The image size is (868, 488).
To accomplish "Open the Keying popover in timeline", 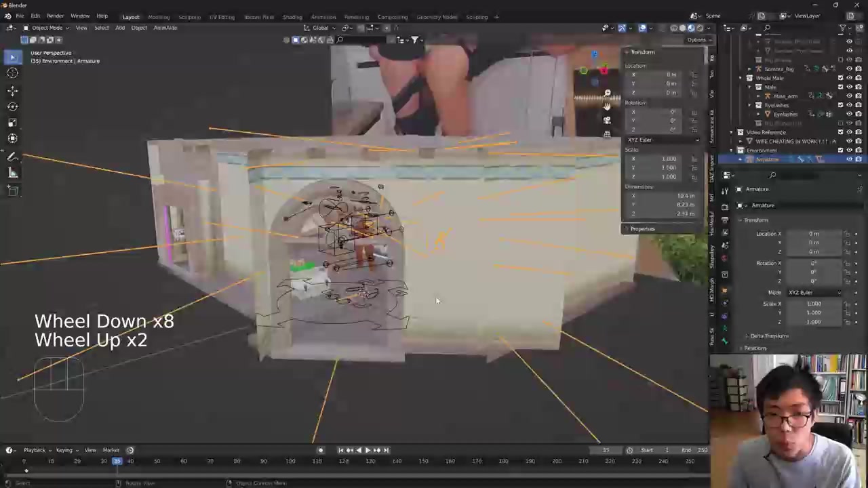I will [x=64, y=450].
